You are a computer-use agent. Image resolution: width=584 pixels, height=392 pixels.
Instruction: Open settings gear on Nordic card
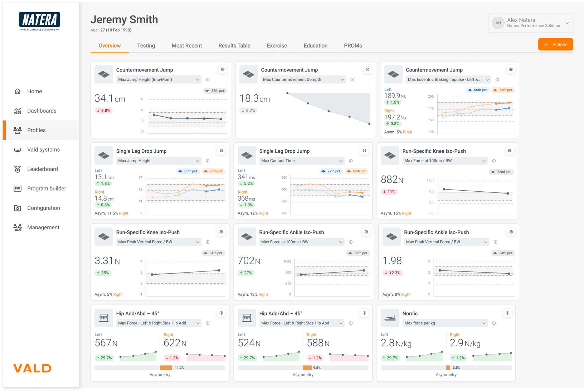pos(507,313)
